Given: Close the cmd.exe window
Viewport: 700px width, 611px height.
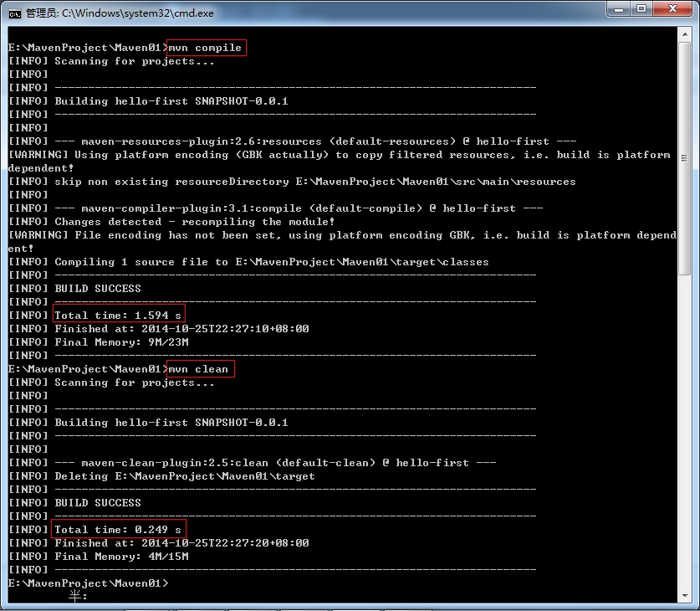Looking at the screenshot, I should pos(672,9).
